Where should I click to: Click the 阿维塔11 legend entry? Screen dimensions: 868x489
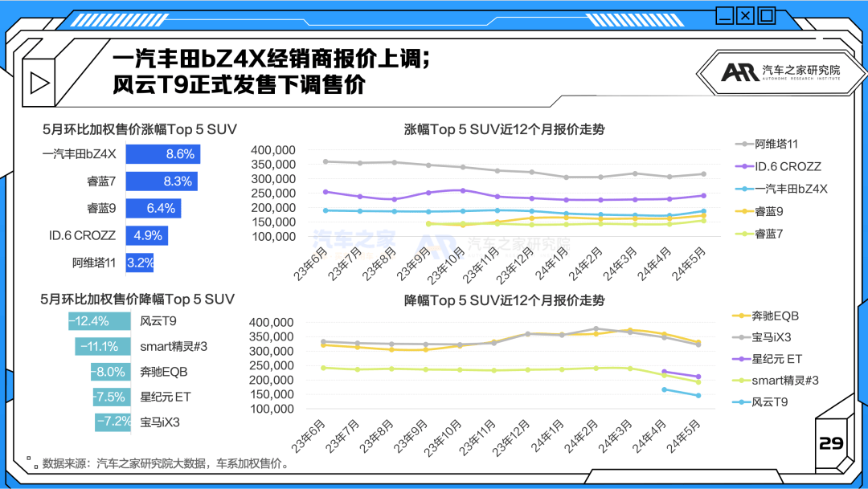[x=767, y=145]
